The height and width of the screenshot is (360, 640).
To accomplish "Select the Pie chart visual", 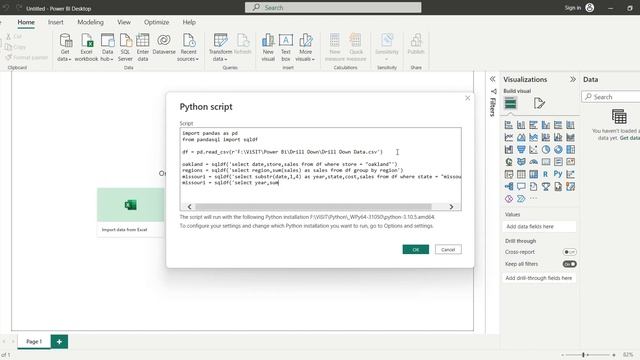I will click(546, 149).
